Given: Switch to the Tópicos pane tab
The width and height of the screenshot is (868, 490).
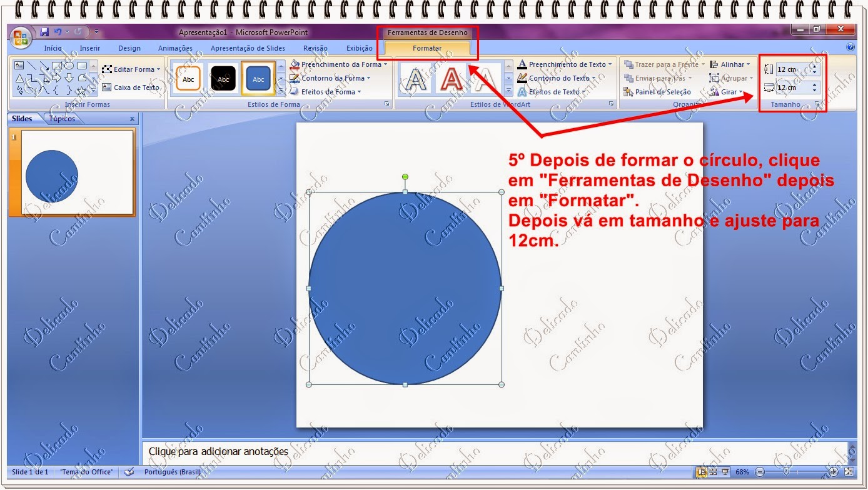Looking at the screenshot, I should 62,119.
